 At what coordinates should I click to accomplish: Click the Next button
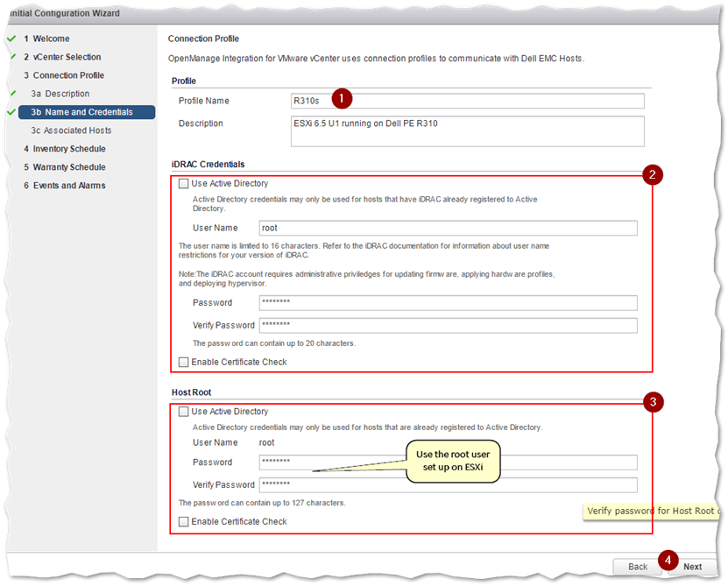pyautogui.click(x=692, y=567)
